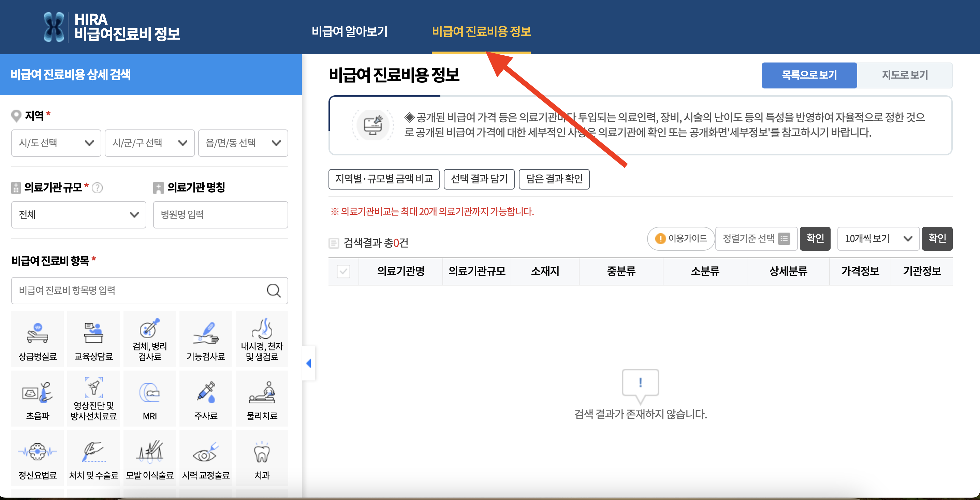Screen dimensions: 980x500
Task: Select the 물리치료 physical therapy icon
Action: point(262,398)
